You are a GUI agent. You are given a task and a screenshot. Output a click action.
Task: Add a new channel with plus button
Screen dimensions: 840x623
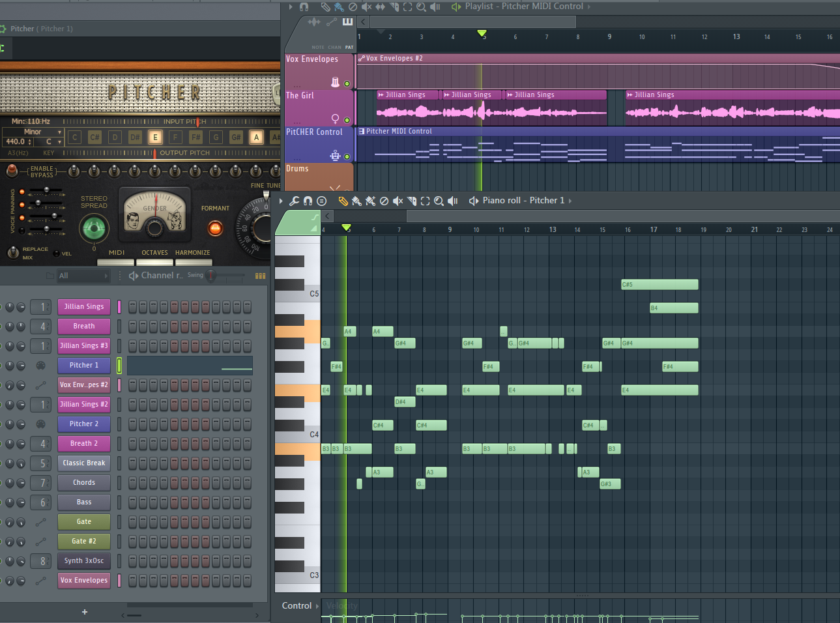pos(85,612)
